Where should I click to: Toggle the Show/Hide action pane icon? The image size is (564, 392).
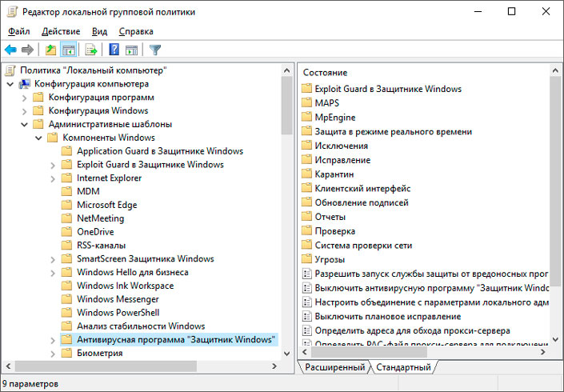[131, 50]
